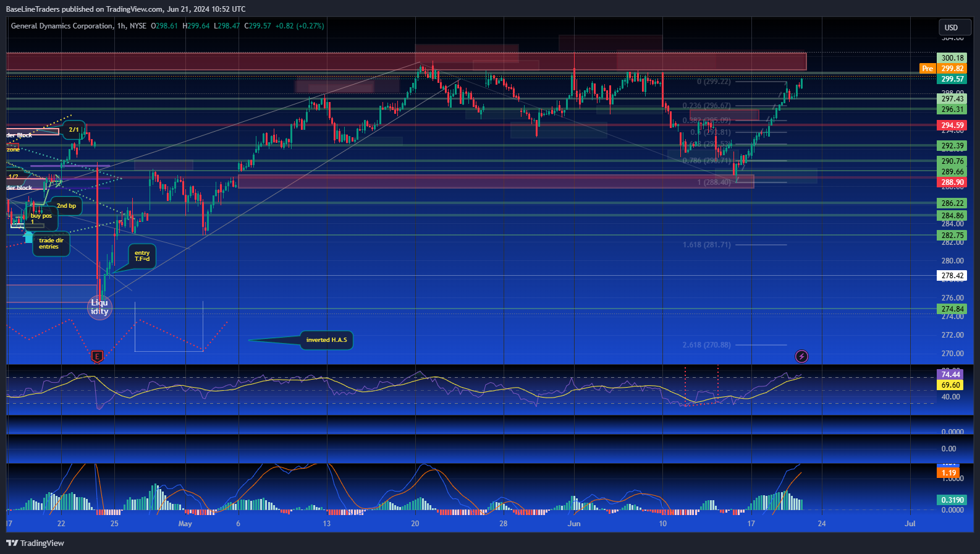
Task: Click the Fibonacci 1 (288.40) label
Action: 714,182
